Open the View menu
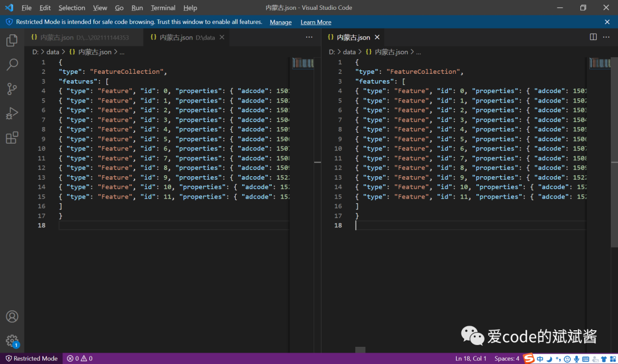 100,7
